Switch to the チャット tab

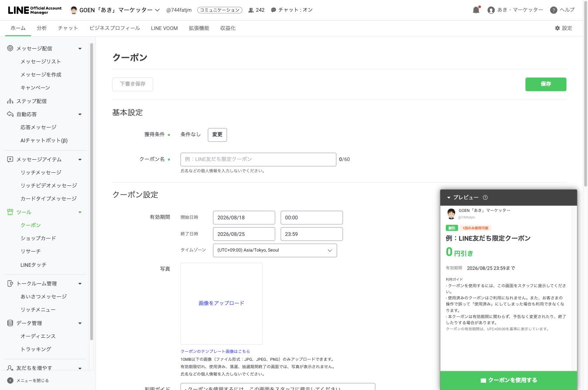click(x=68, y=28)
